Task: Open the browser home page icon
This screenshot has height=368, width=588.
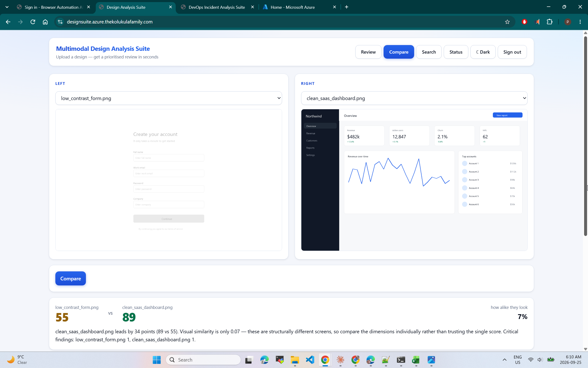Action: [45, 22]
